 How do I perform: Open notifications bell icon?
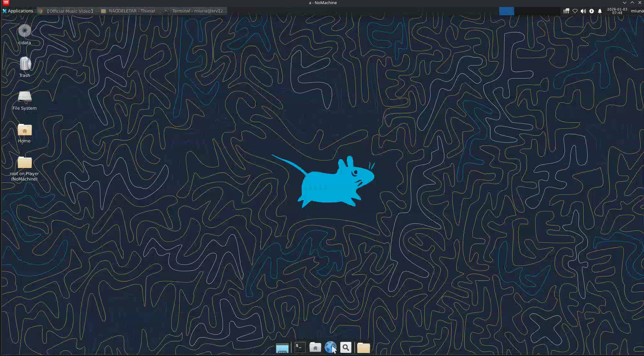(x=600, y=11)
